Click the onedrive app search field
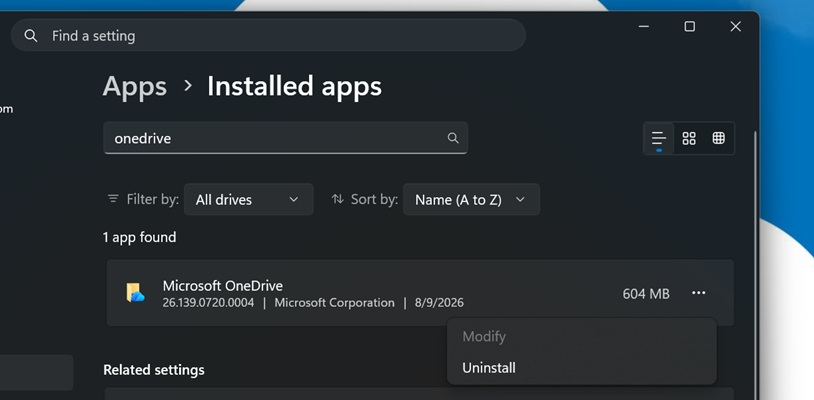This screenshot has width=814, height=400. 286,138
